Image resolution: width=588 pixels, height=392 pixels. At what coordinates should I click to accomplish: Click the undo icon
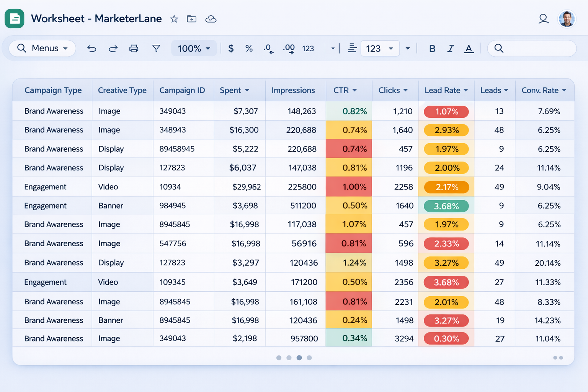click(91, 48)
